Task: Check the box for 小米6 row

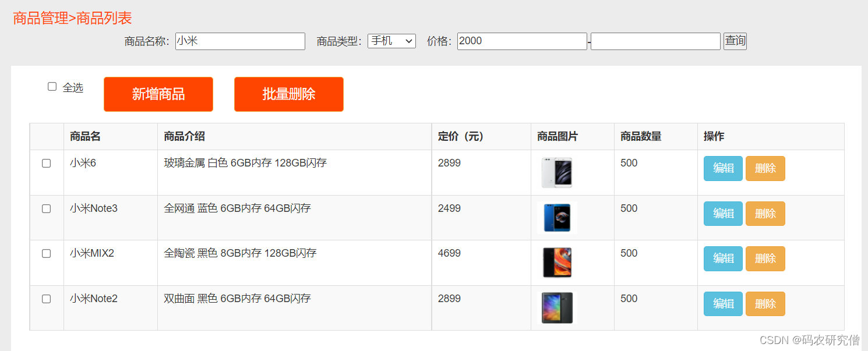Action: 47,164
